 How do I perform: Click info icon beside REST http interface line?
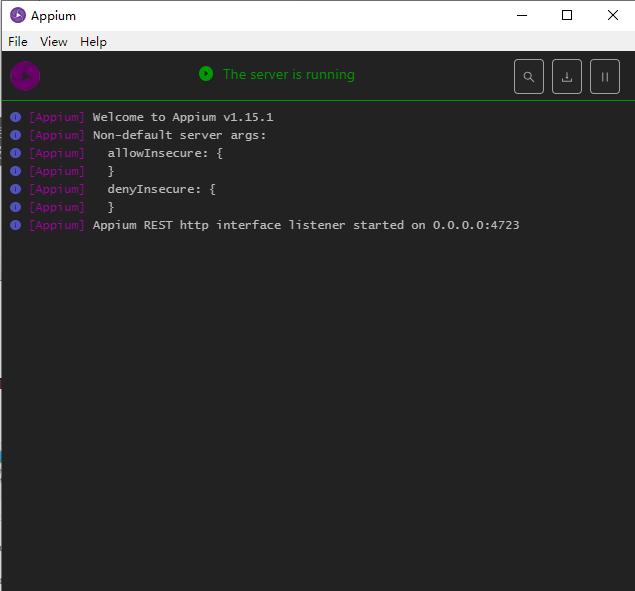[15, 225]
